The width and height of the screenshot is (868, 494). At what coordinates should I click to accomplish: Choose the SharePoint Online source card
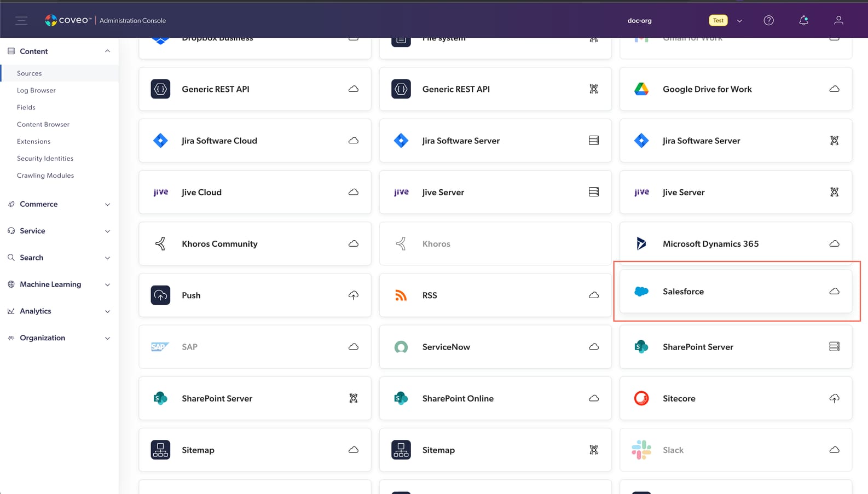tap(495, 398)
